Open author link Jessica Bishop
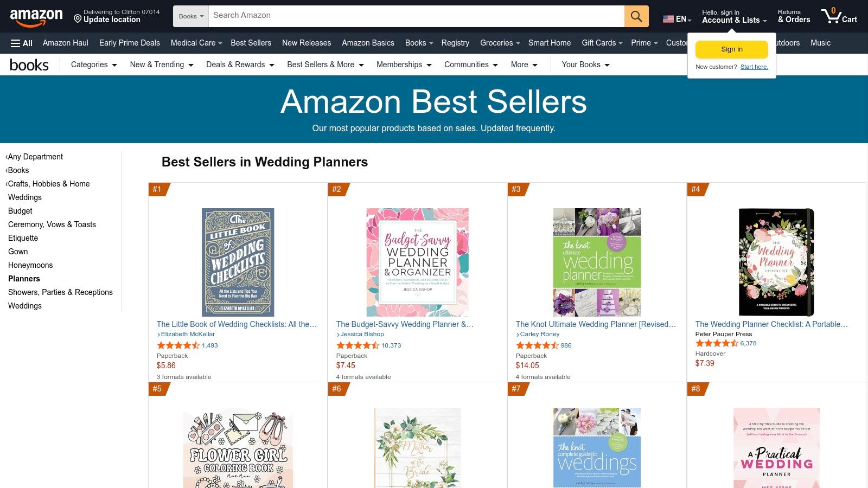 (x=362, y=334)
